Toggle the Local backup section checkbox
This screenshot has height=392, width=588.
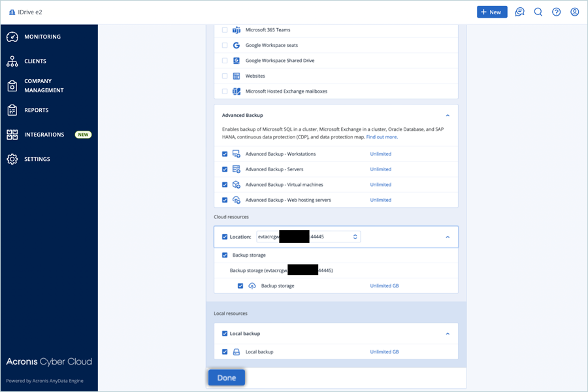pos(225,333)
